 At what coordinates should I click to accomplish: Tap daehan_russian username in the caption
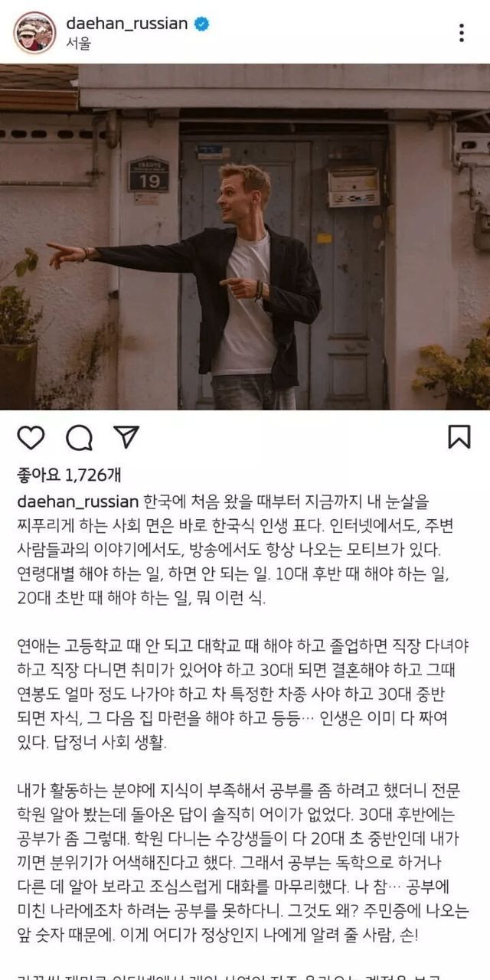pyautogui.click(x=77, y=501)
